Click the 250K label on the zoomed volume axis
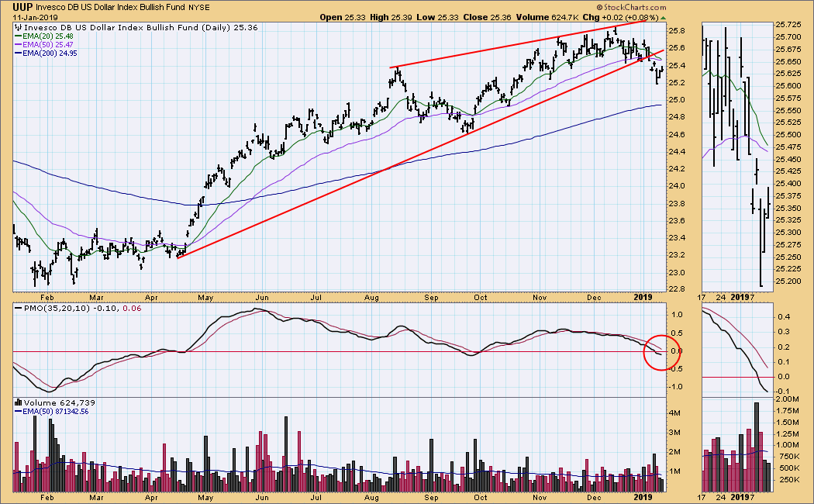The height and width of the screenshot is (504, 814). click(789, 480)
